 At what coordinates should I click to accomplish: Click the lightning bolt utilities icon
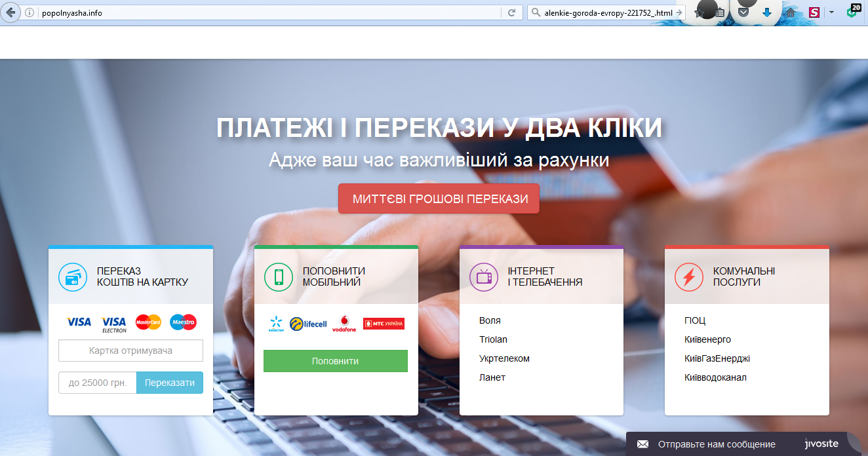pos(689,277)
